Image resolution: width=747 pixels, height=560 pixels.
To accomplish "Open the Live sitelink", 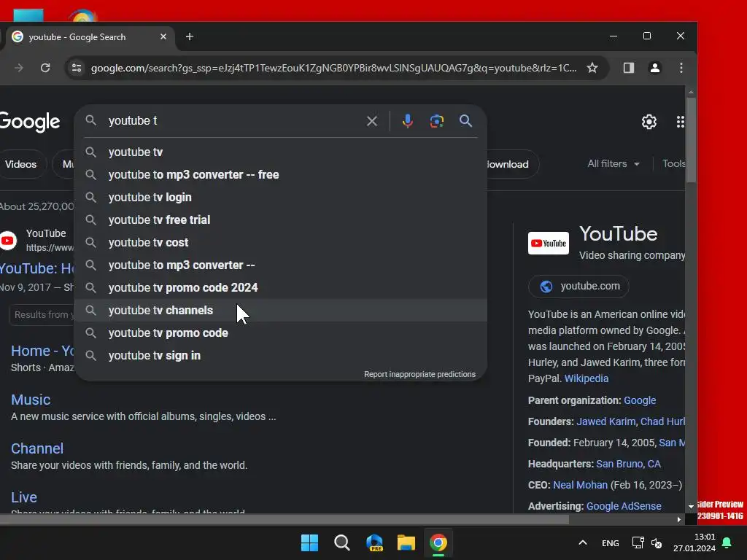I will point(24,497).
